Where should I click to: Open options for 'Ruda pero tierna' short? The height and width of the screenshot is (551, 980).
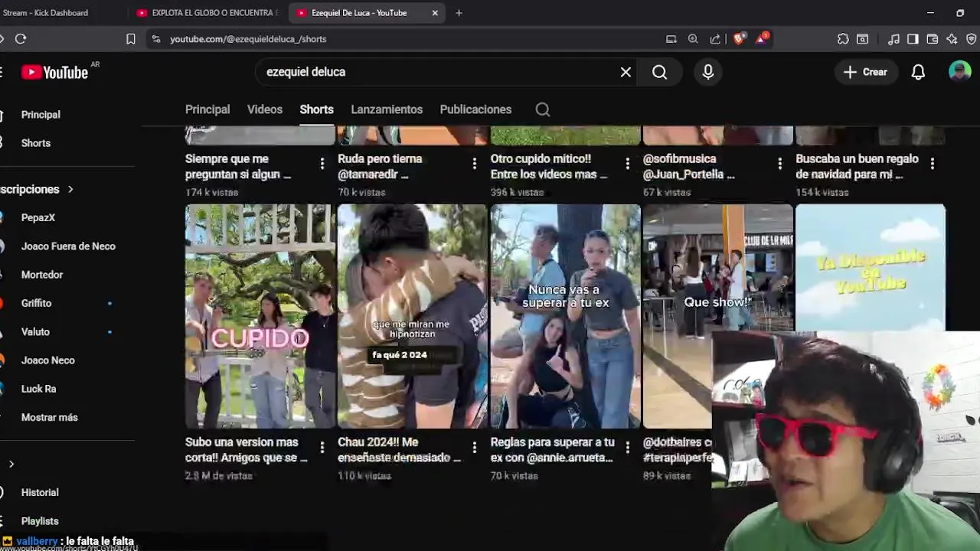pyautogui.click(x=475, y=163)
